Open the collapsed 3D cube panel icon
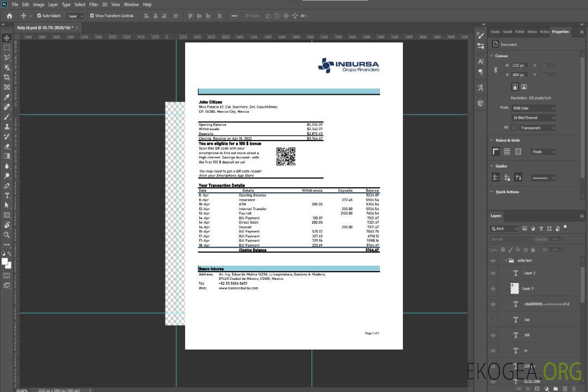Screen dimensions: 588x392 [x=481, y=103]
